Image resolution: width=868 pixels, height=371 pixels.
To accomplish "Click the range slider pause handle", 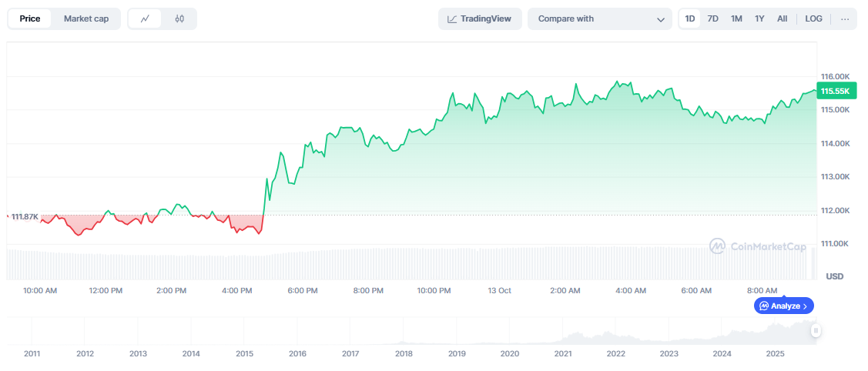I will pyautogui.click(x=816, y=331).
